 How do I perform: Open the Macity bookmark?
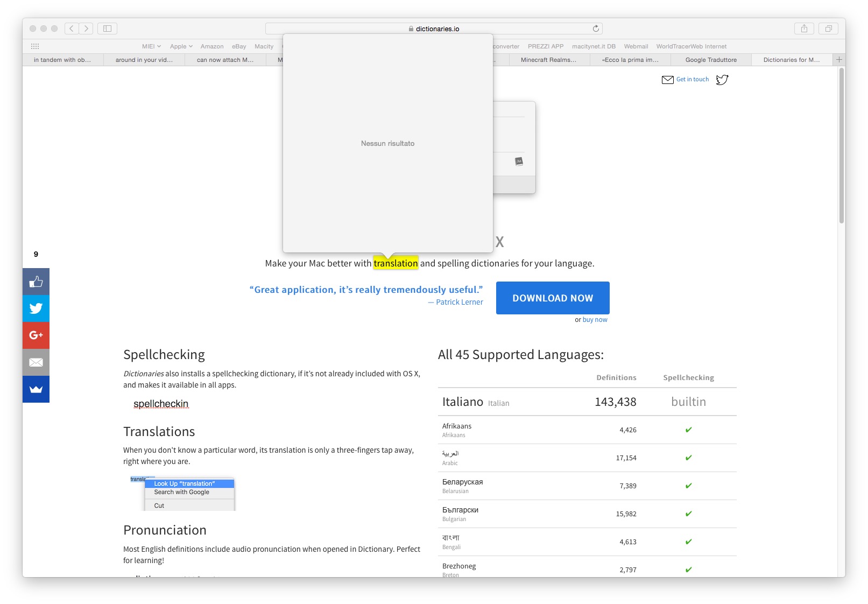(264, 46)
